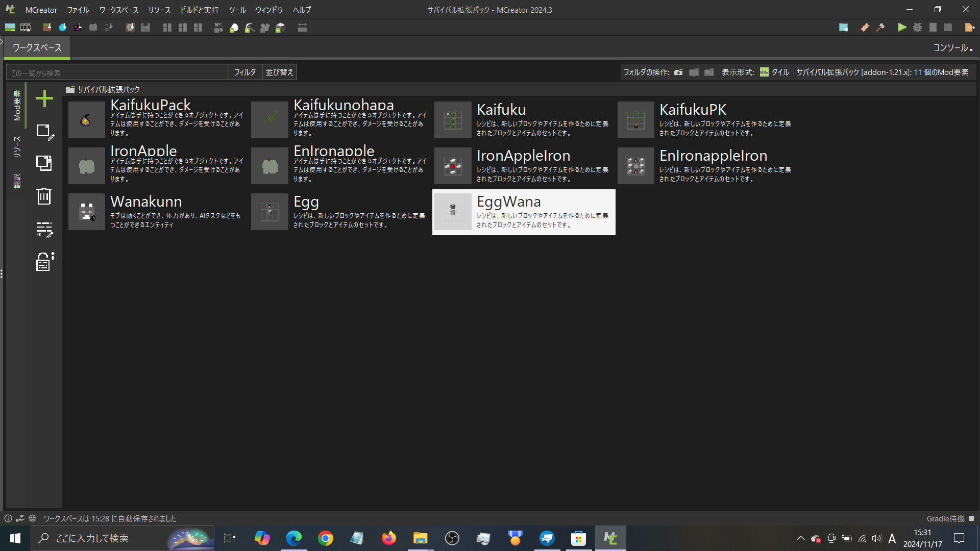Import item texture using the blue orb icon
980x551 pixels.
tap(63, 28)
